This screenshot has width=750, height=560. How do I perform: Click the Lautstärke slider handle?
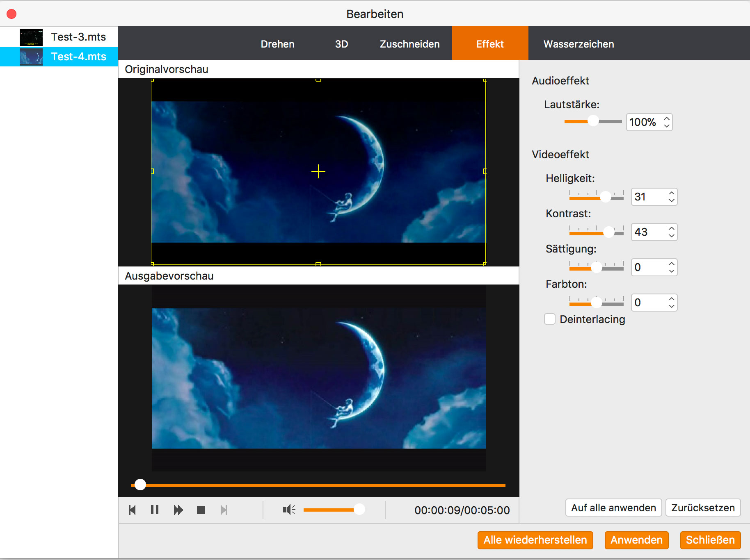[x=593, y=121]
